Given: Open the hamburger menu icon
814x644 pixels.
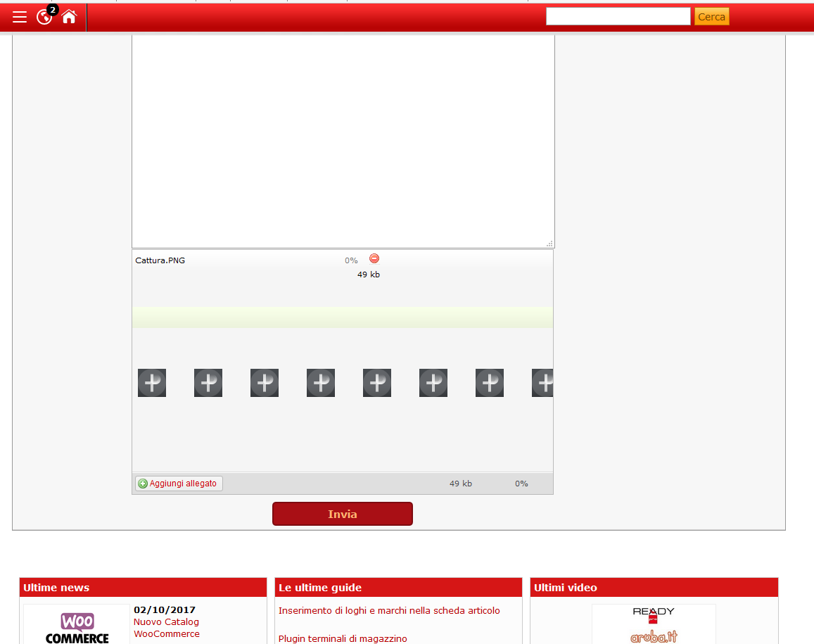Looking at the screenshot, I should point(20,17).
